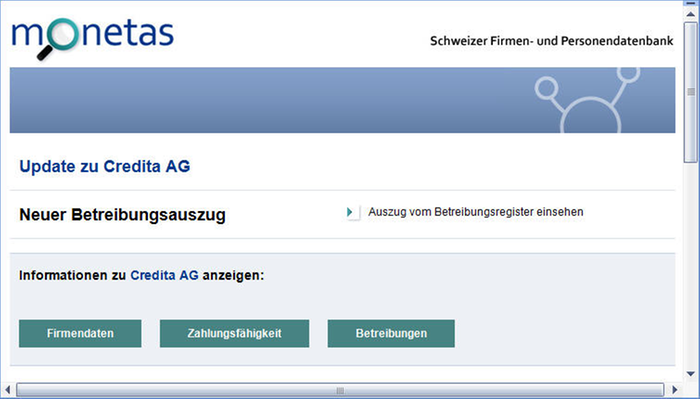The image size is (700, 399).
Task: Click the monetas logo
Action: [92, 38]
